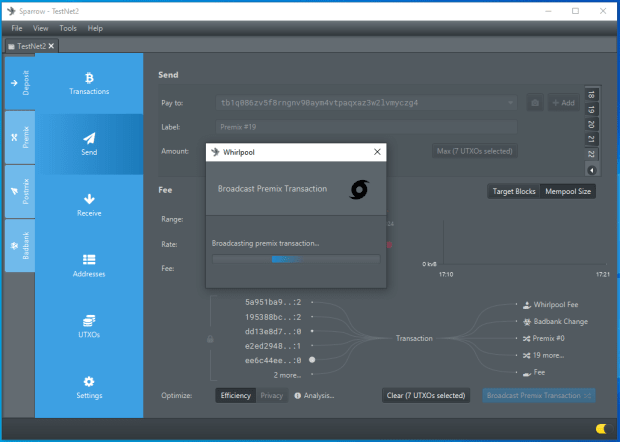Select input dd13e8d7..:0 in diagram
The image size is (620, 442).
coord(273,331)
